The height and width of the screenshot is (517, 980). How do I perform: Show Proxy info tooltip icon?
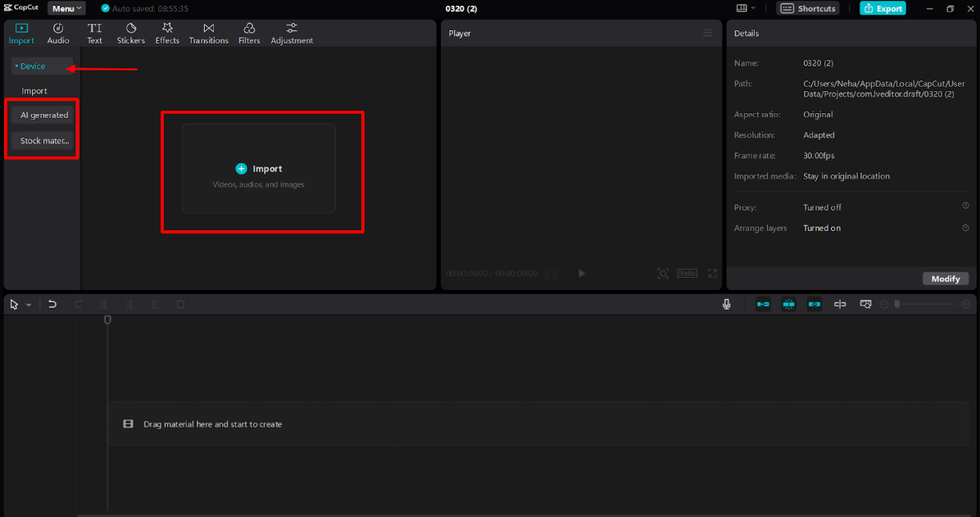pyautogui.click(x=965, y=206)
